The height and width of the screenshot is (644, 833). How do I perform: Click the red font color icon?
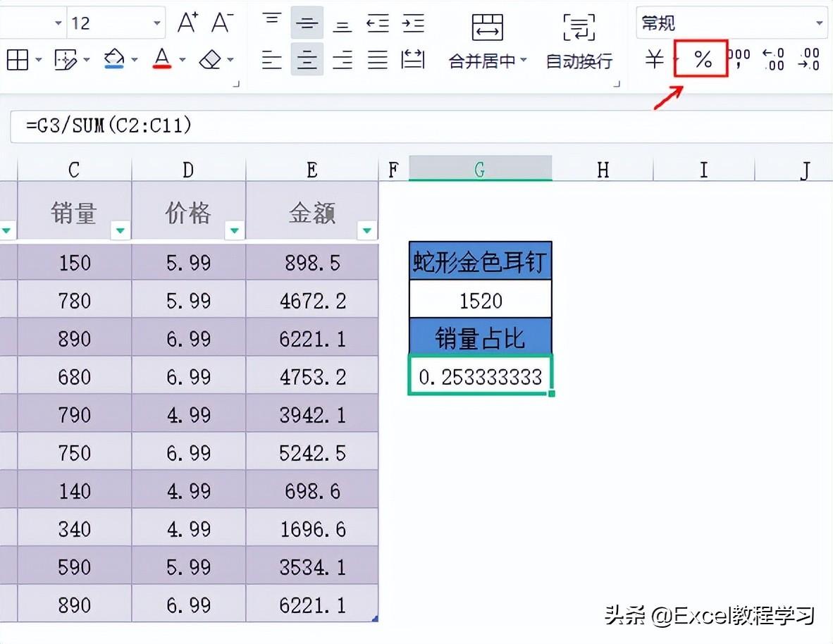point(162,60)
